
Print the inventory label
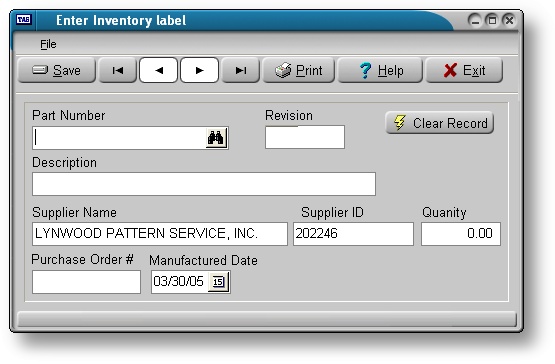(x=299, y=70)
